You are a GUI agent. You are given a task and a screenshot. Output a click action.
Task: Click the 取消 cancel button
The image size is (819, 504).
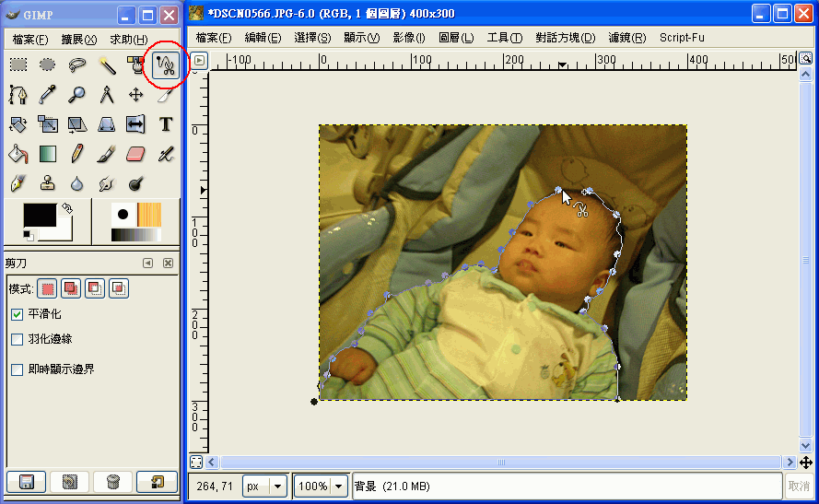(799, 486)
